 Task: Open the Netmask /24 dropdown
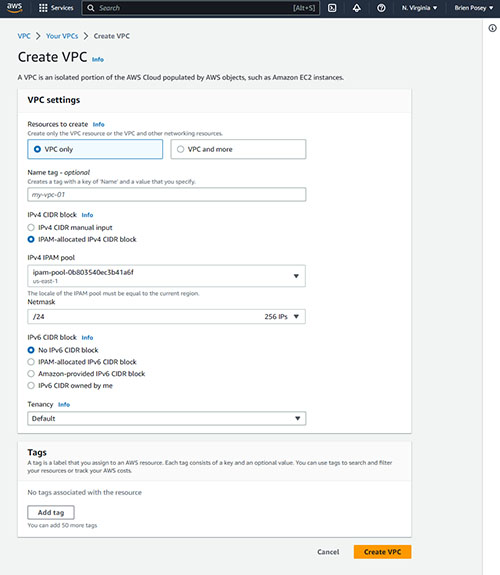(x=166, y=316)
